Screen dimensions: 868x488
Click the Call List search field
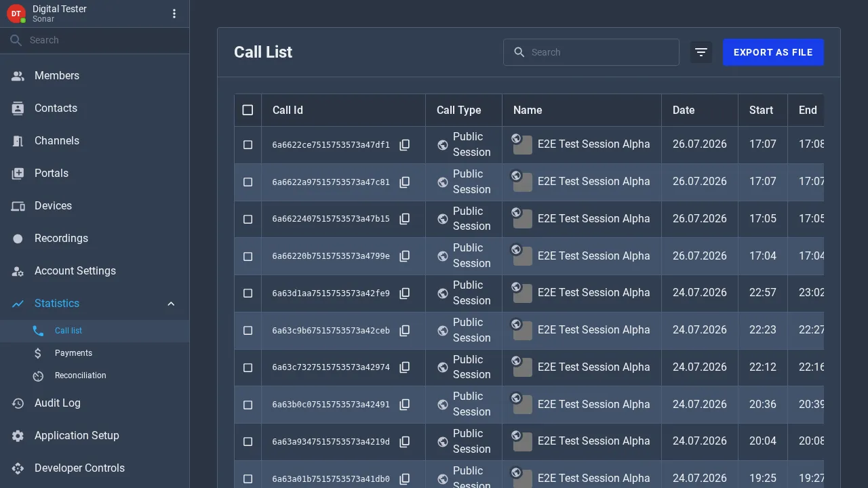click(x=591, y=52)
